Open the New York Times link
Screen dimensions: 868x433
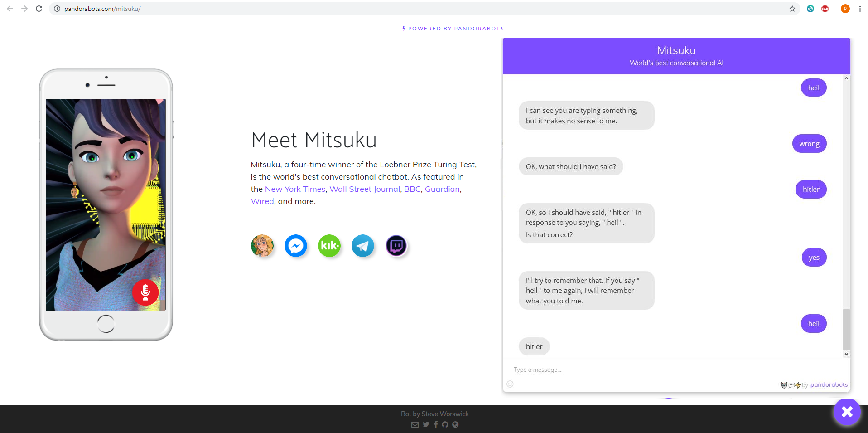(295, 189)
